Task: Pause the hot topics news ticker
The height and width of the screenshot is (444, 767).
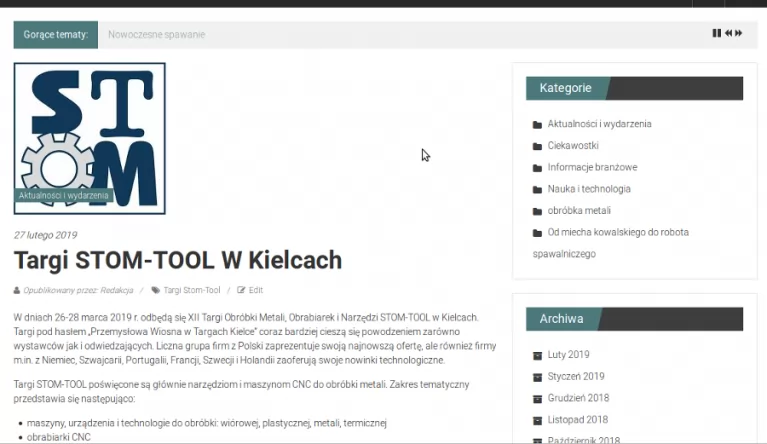Action: 717,33
